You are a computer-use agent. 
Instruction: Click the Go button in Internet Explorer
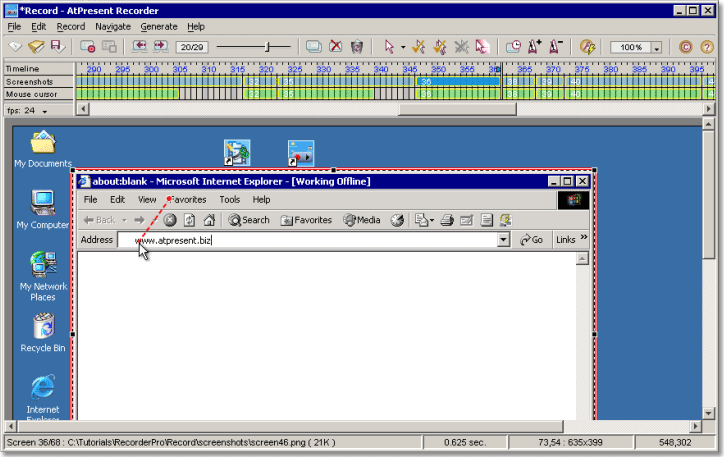click(x=531, y=240)
